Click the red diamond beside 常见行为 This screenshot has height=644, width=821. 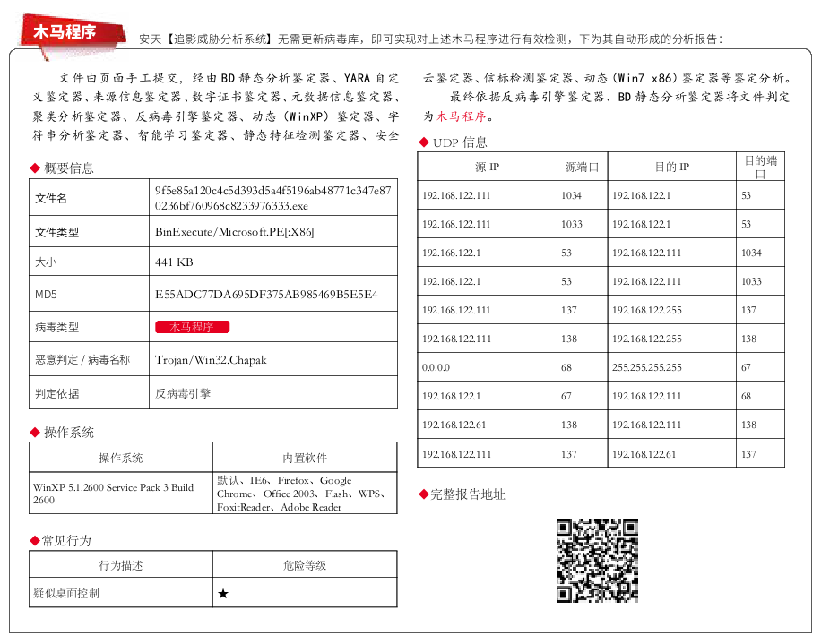coord(35,541)
